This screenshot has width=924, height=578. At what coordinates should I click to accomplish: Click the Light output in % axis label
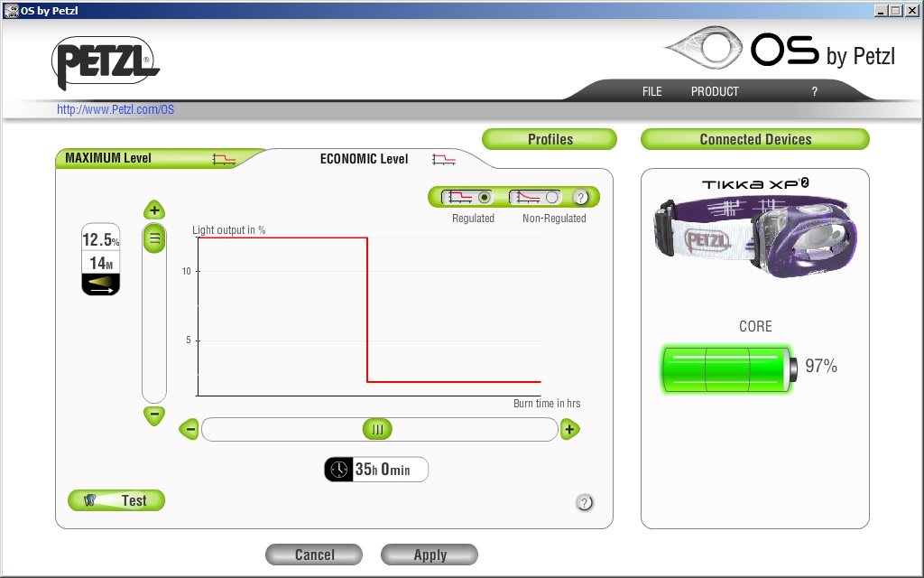coord(229,230)
